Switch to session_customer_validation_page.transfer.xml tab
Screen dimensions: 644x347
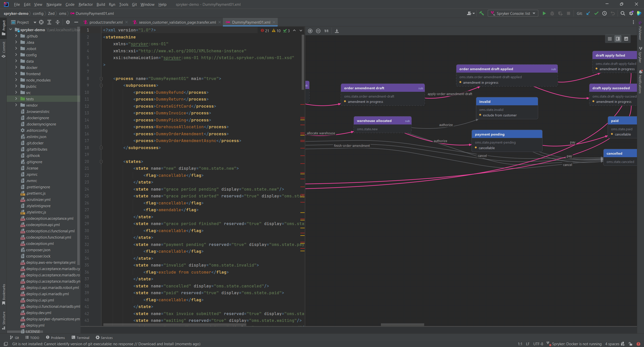tap(178, 22)
